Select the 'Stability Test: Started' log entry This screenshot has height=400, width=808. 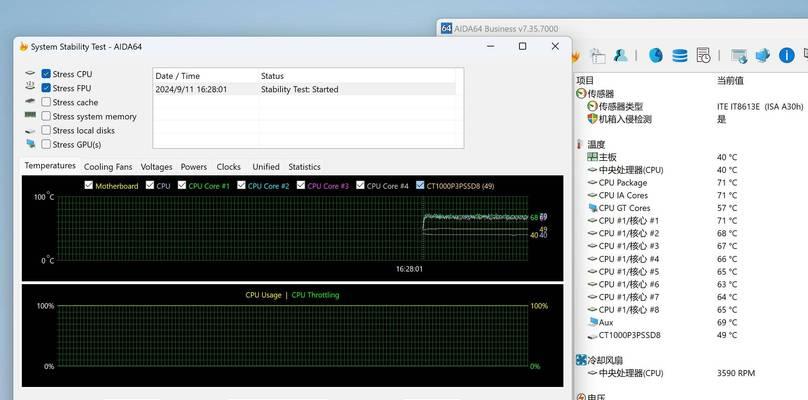click(299, 89)
